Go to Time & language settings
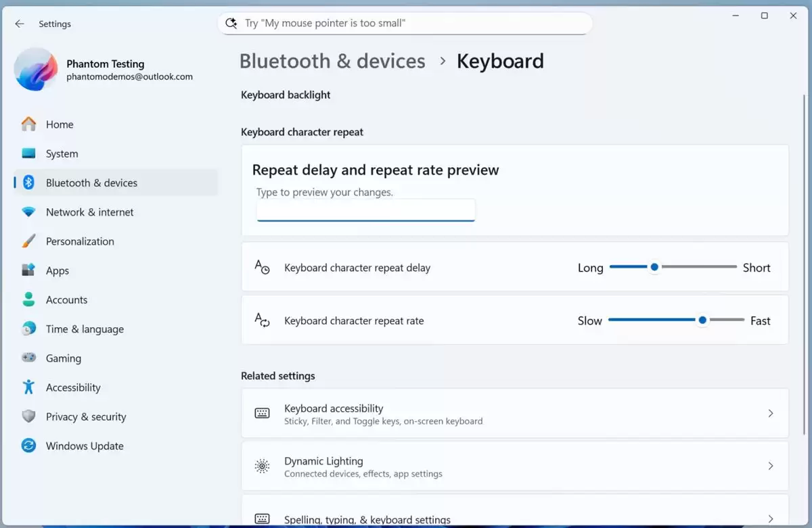Screen dimensions: 812x528 tap(85, 329)
